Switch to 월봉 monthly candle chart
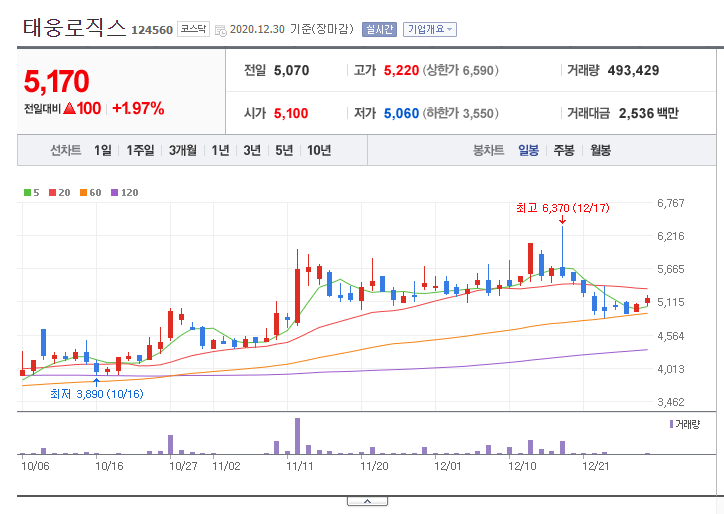Screen dimensions: 724x514 [x=600, y=150]
